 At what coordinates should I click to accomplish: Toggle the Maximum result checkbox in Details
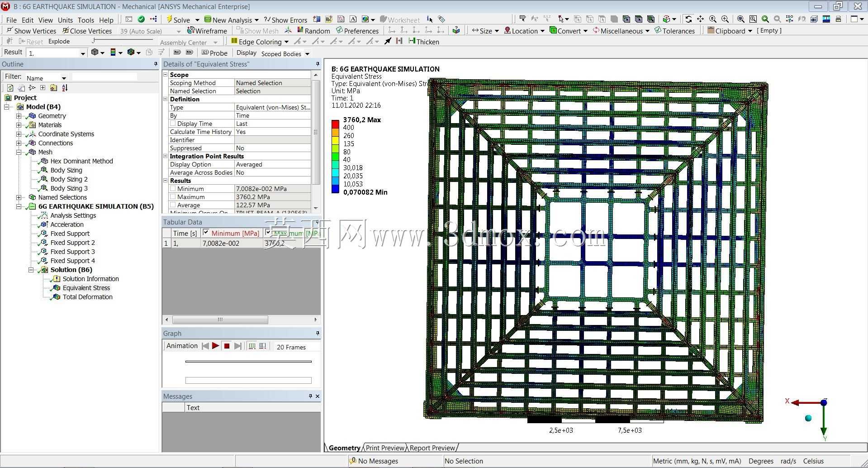point(173,197)
